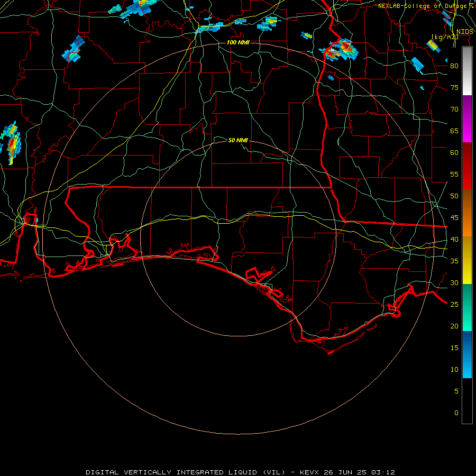Click the scale value "80"
This screenshot has width=476, height=476.
coord(454,66)
